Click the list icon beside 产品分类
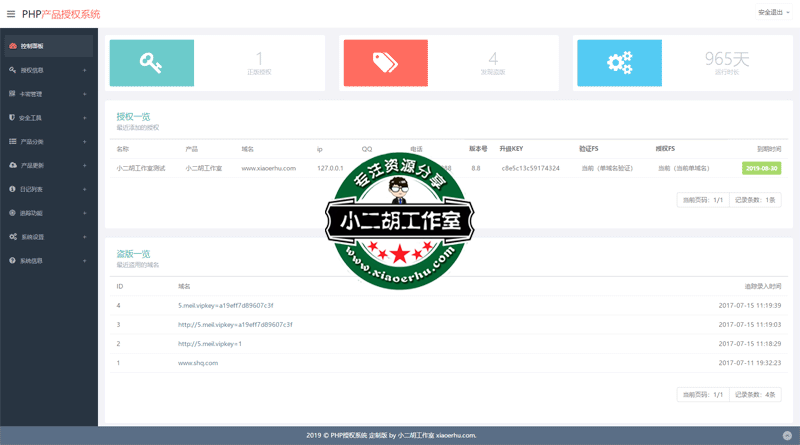 pyautogui.click(x=12, y=142)
